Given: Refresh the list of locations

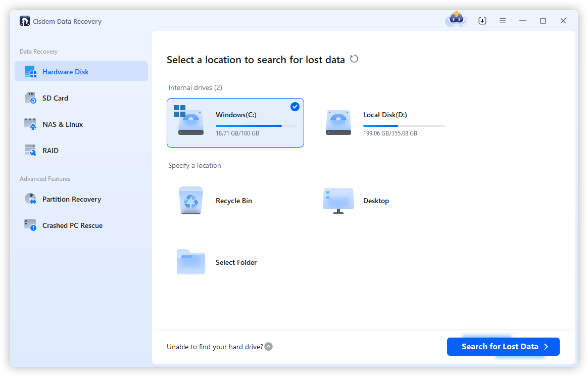Looking at the screenshot, I should 354,59.
